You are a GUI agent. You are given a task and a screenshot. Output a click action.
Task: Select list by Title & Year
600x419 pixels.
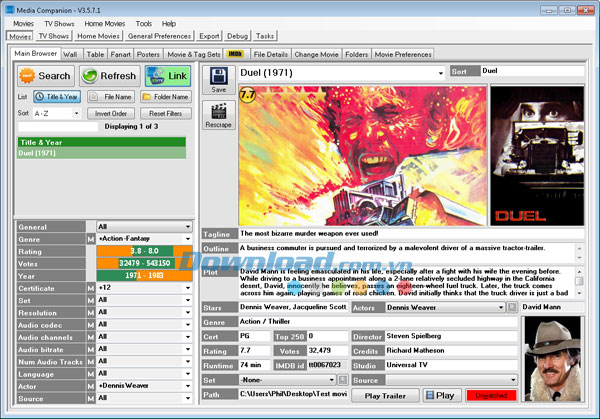[57, 97]
